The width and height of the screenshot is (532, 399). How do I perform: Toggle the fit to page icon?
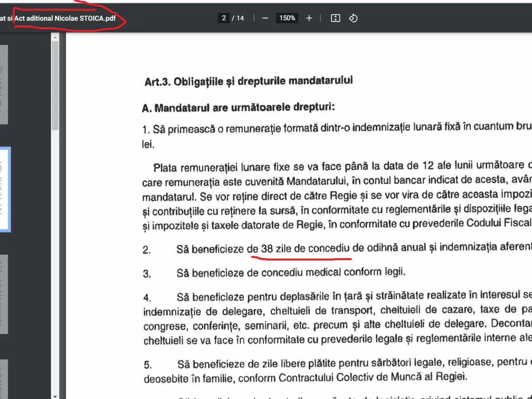(336, 18)
